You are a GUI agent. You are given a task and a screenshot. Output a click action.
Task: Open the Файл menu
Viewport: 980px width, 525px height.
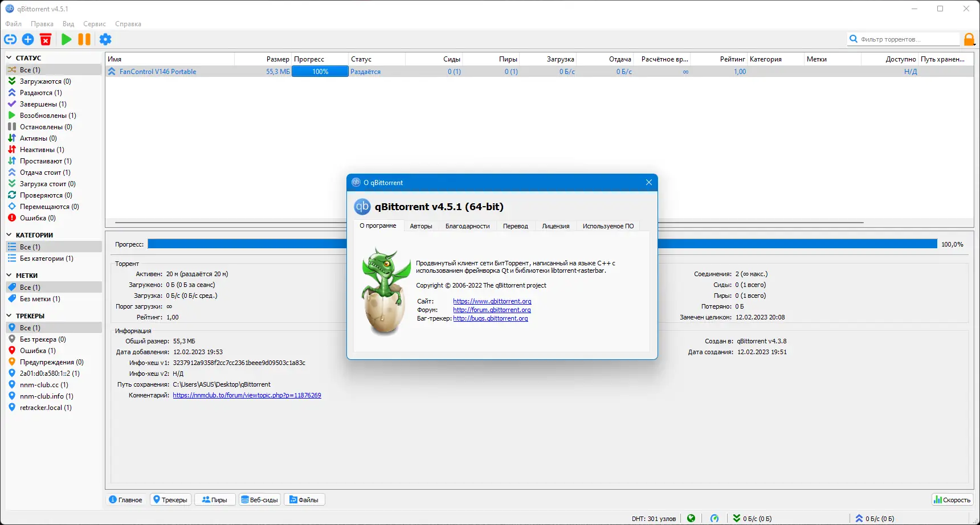(x=13, y=24)
